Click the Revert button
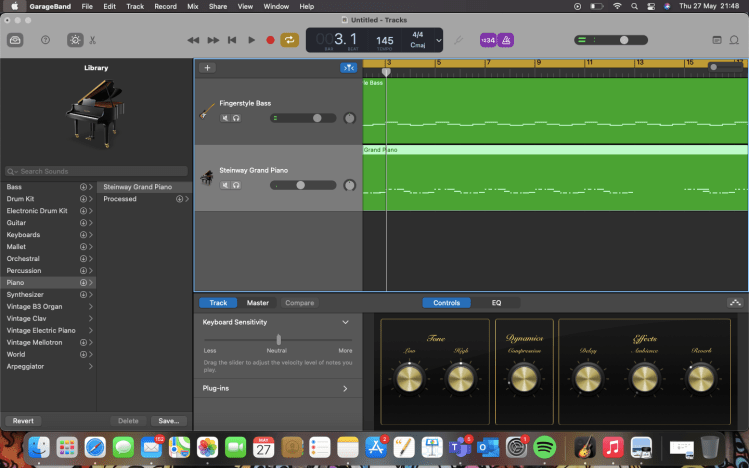Screen dimensions: 749x468 point(22,421)
